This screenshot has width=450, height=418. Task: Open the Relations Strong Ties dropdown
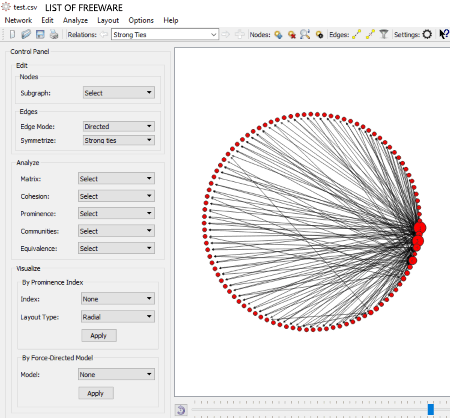click(165, 34)
